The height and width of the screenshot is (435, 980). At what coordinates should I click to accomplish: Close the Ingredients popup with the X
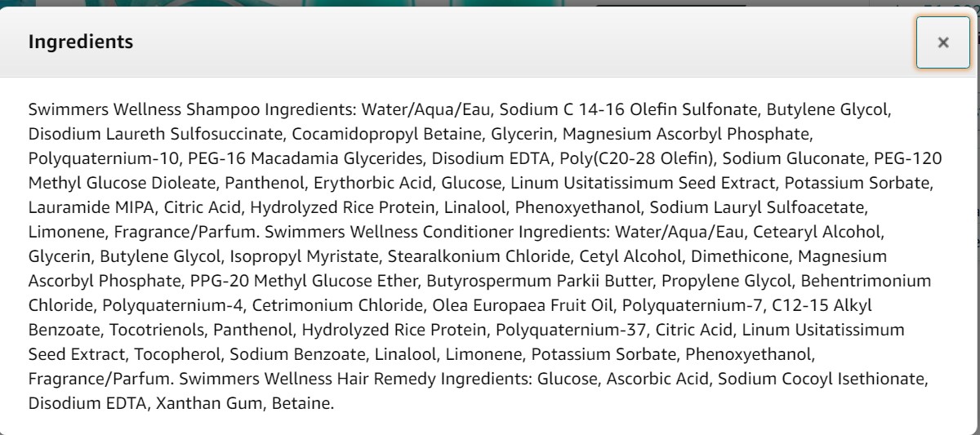942,42
